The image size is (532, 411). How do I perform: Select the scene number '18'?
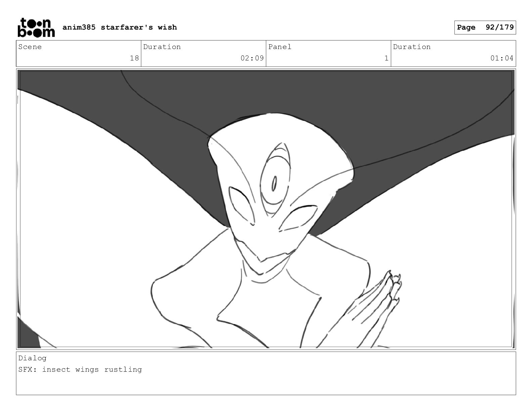[134, 58]
